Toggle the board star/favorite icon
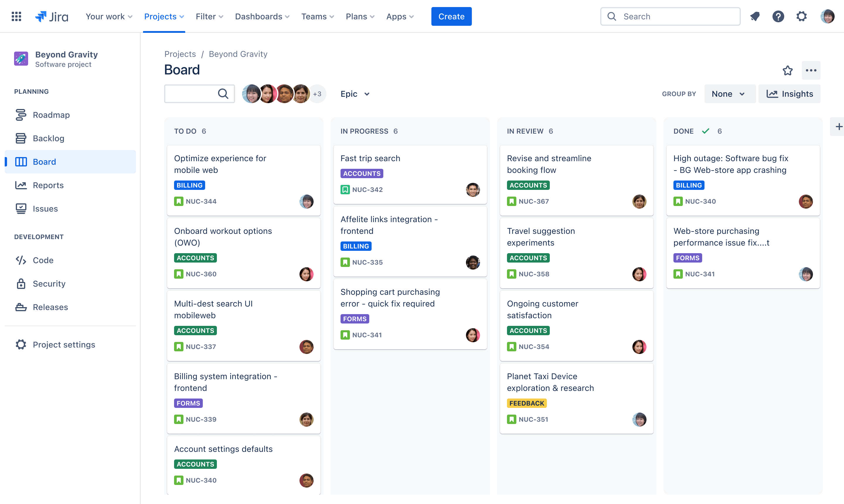Viewport: 844px width, 504px height. tap(788, 71)
